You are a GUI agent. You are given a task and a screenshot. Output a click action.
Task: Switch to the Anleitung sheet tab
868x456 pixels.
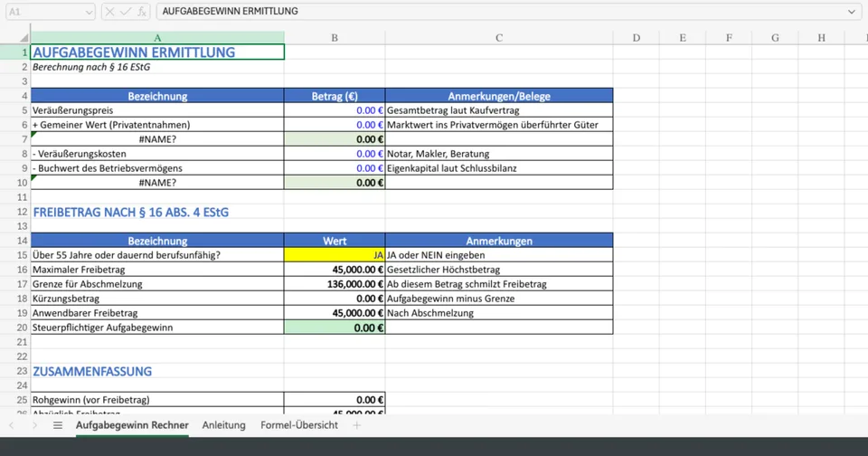pyautogui.click(x=223, y=425)
